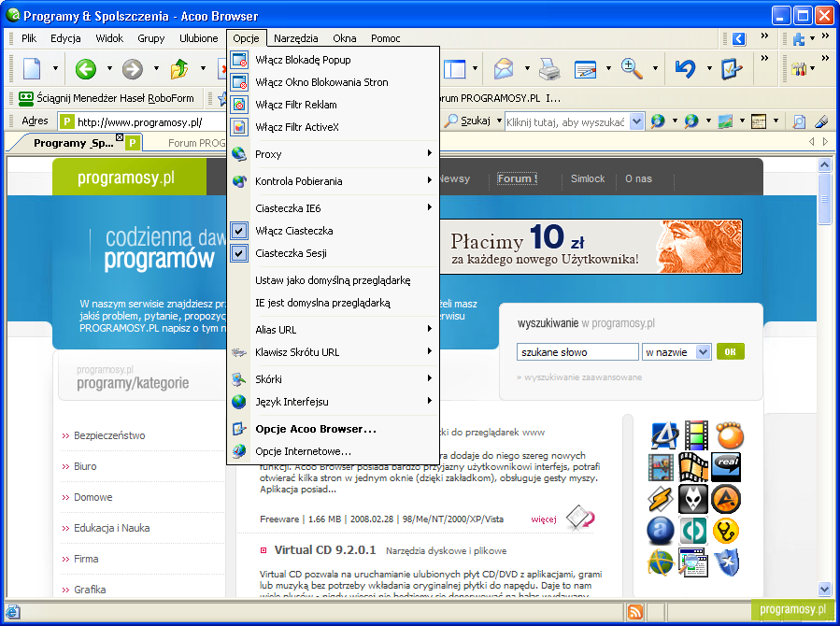Click the Płacimy 10 zł banner
This screenshot has width=840, height=626.
pos(591,247)
